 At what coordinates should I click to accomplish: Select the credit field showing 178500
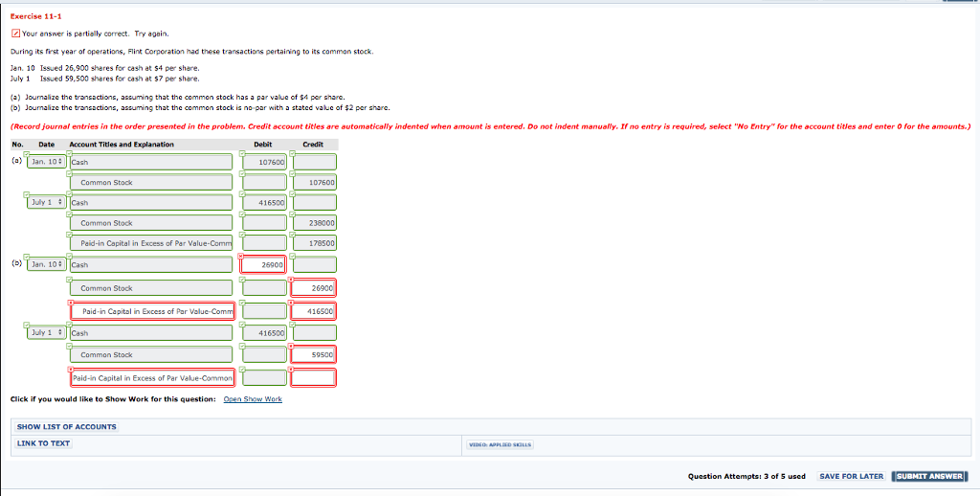click(314, 243)
